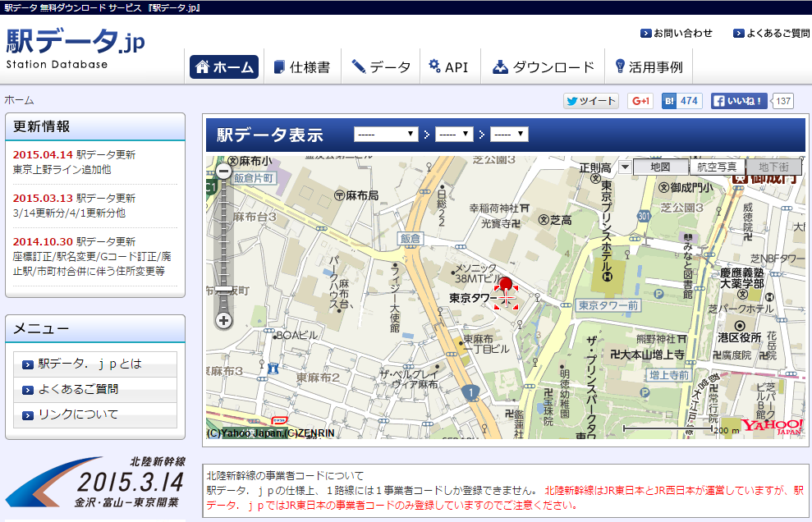Open よくあるご質問 in sidebar menu
812x522 pixels.
coord(95,389)
